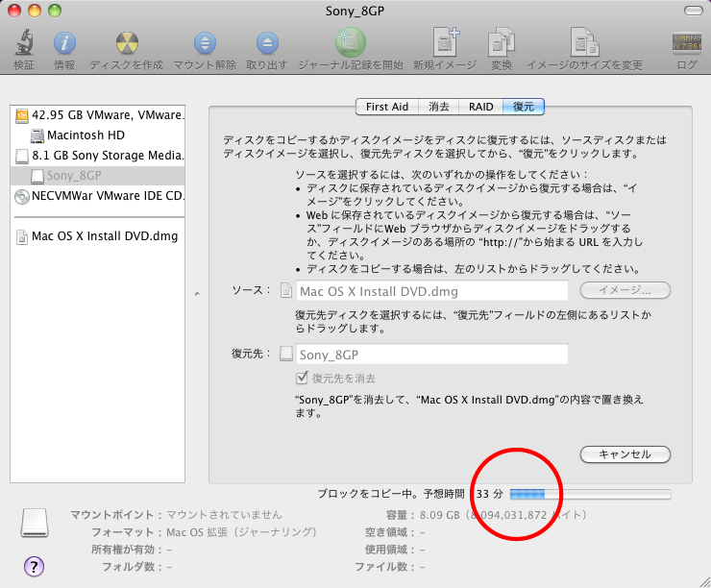This screenshot has width=711, height=588.
Task: Toggle the Erase Destination (復元先を消去) checkbox
Action: pos(302,378)
